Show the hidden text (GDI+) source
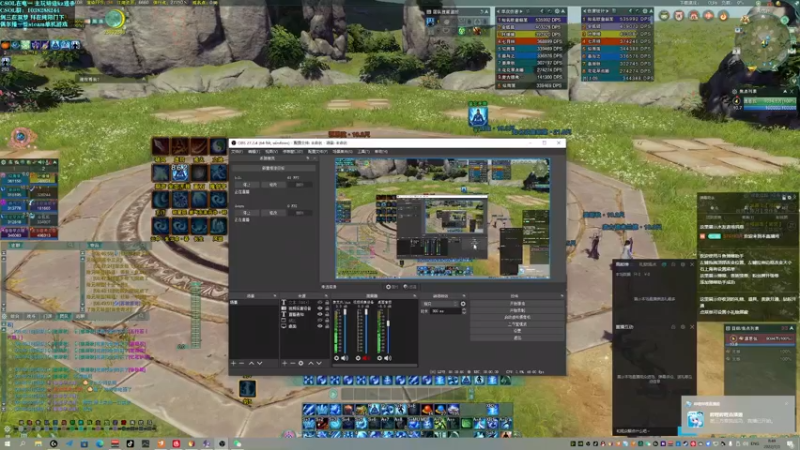This screenshot has width=800, height=450. pyautogui.click(x=320, y=302)
